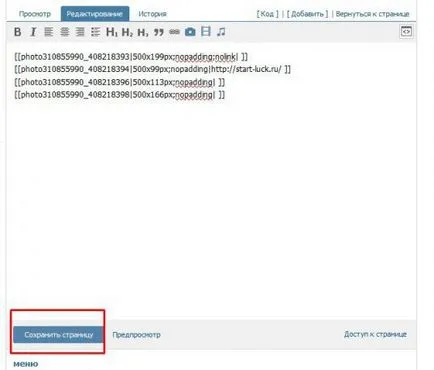Apply italic formatting with the I icon
Image resolution: width=434 pixels, height=370 pixels.
click(33, 32)
